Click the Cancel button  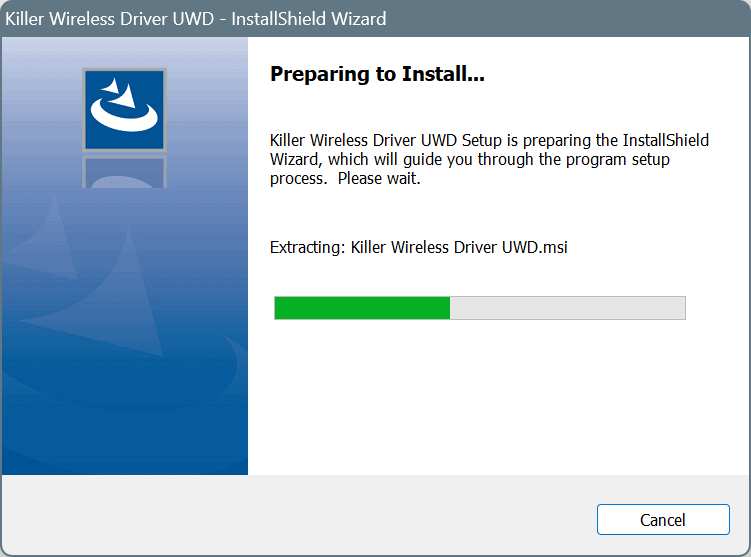coord(663,520)
